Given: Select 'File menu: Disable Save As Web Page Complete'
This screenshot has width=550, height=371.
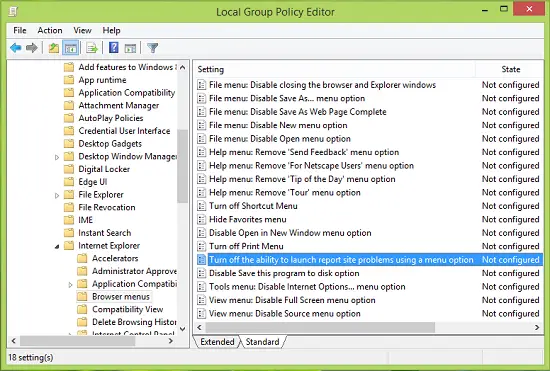Looking at the screenshot, I should click(297, 112).
